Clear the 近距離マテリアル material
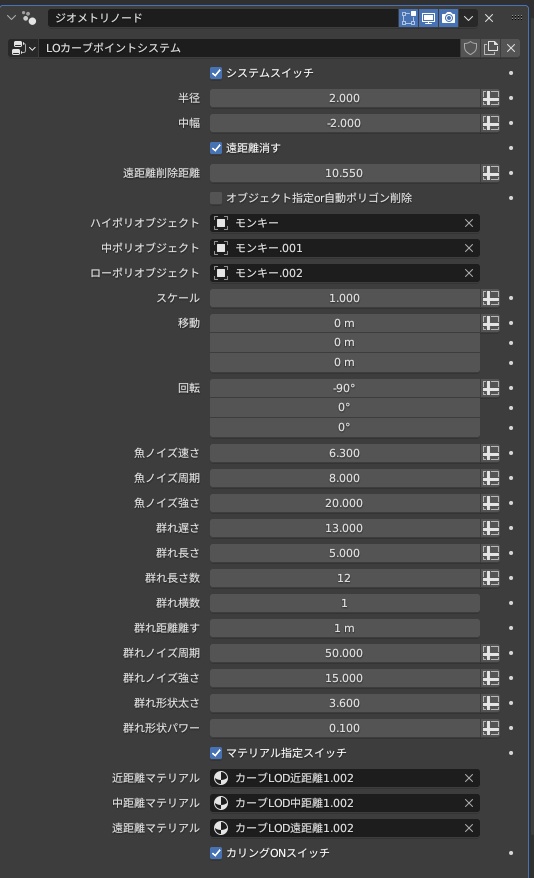Screen dimensions: 534x878 tap(469, 778)
